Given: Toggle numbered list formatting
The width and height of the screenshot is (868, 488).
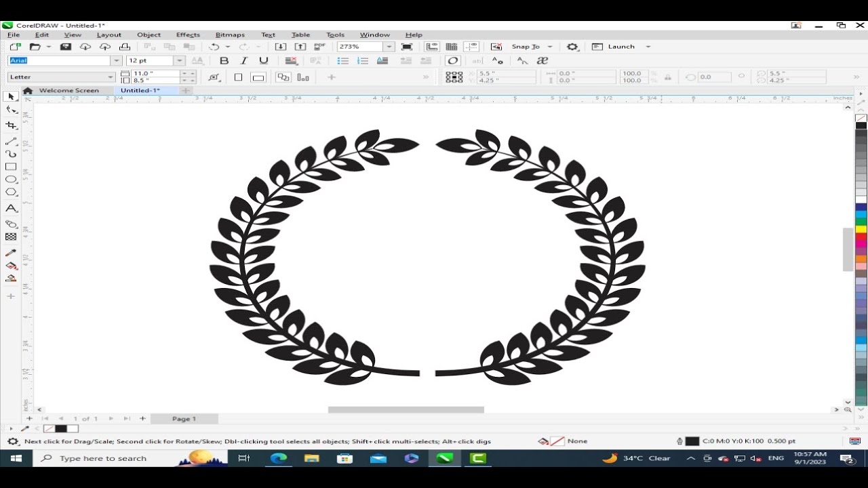Looking at the screenshot, I should (x=363, y=61).
